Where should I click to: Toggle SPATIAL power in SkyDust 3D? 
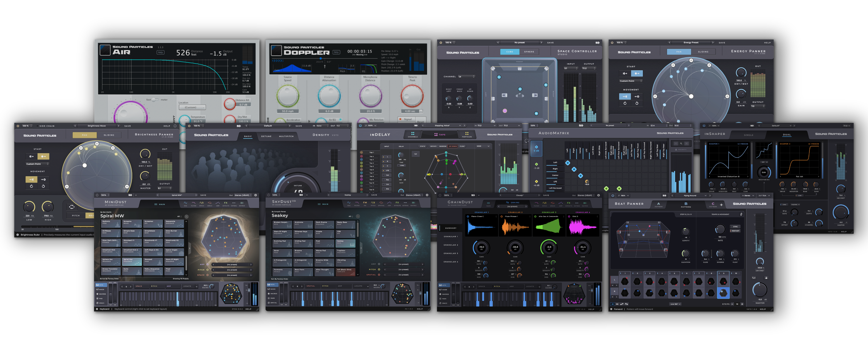pos(379,275)
